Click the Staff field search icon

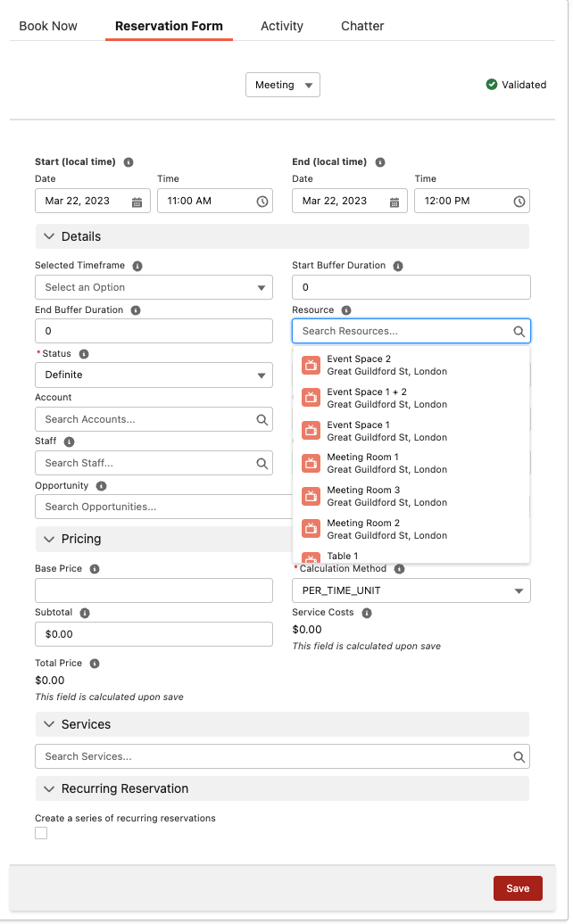(262, 464)
